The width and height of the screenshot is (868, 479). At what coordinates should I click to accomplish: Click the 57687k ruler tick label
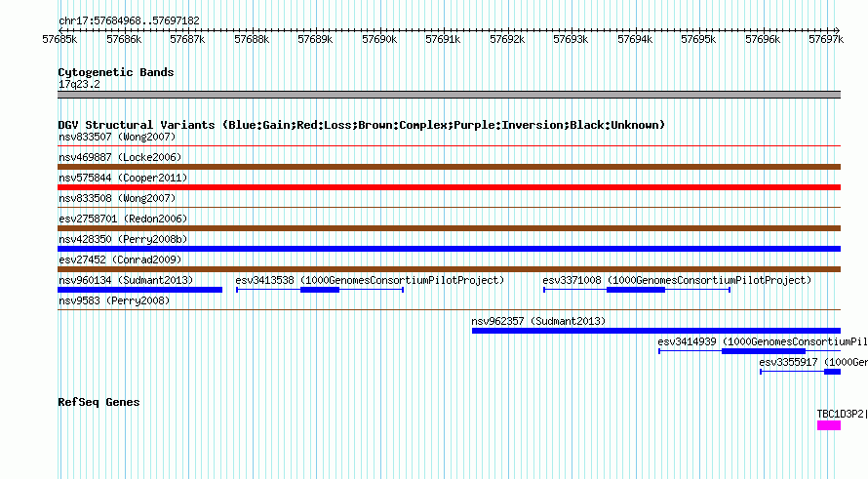pyautogui.click(x=187, y=39)
